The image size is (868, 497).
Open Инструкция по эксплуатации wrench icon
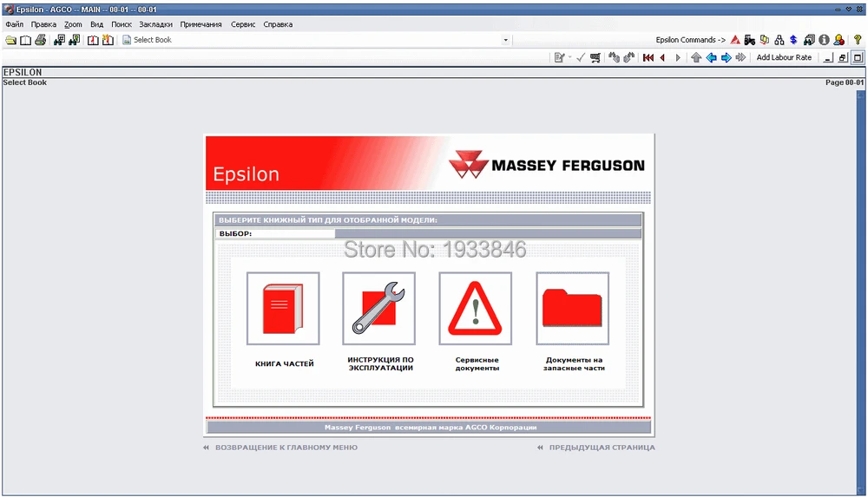tap(378, 309)
